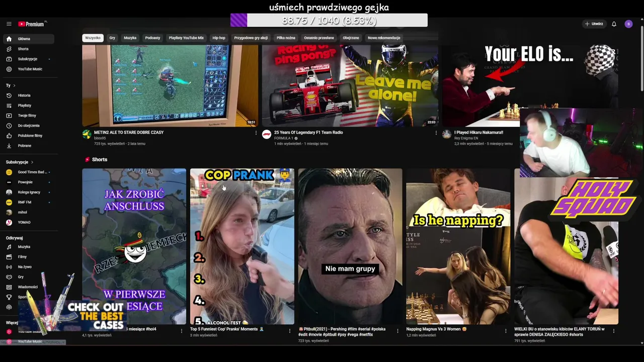The height and width of the screenshot is (362, 644).
Task: Open options menu for WIELKI BU short
Action: tap(613, 331)
